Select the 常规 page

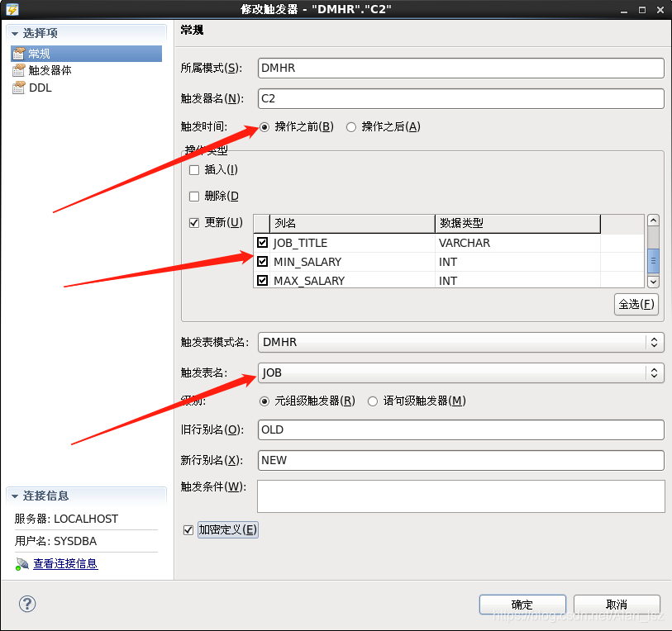click(x=86, y=54)
